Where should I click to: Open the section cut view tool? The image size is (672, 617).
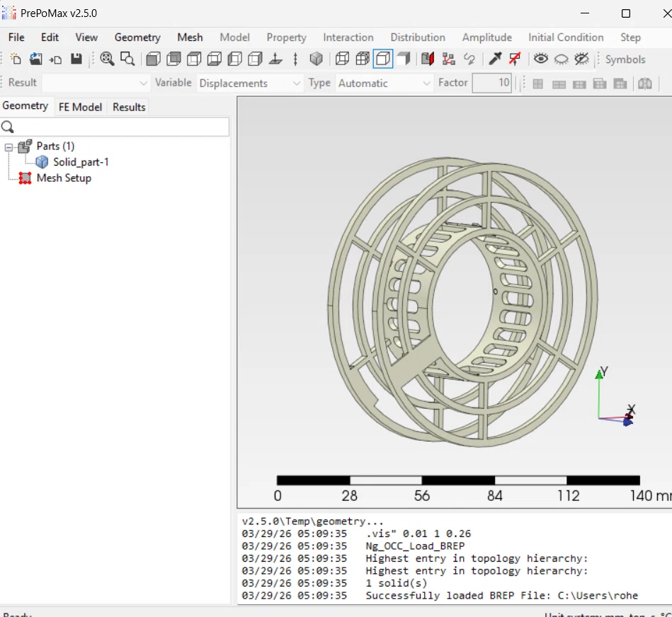pos(428,59)
